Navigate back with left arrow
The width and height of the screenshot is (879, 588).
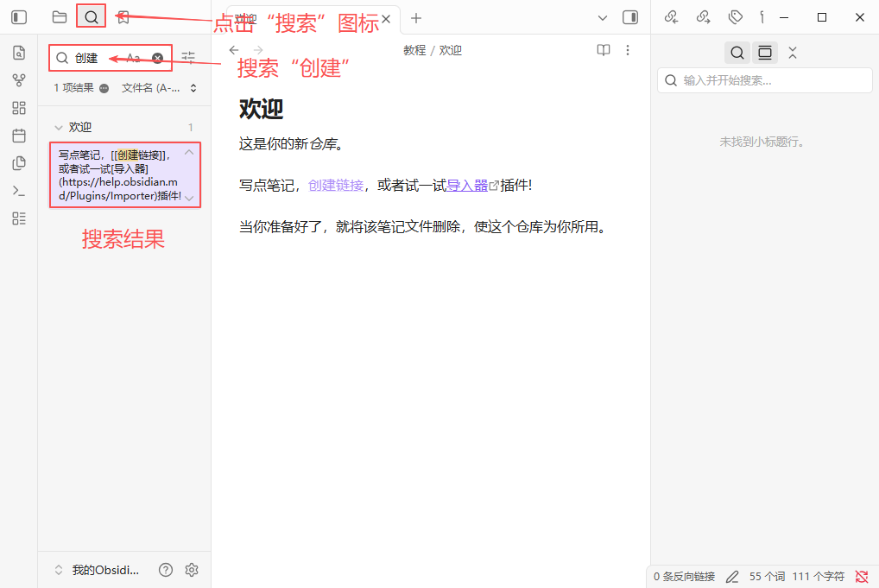click(234, 50)
